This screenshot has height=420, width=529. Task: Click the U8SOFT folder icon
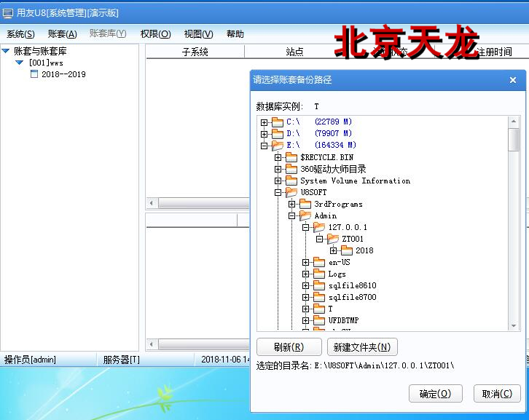pyautogui.click(x=291, y=192)
